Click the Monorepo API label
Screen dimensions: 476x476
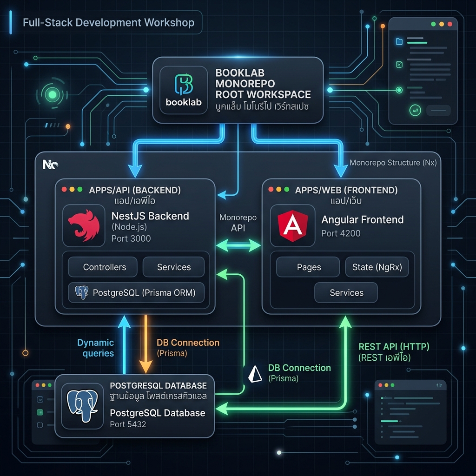[x=238, y=223]
